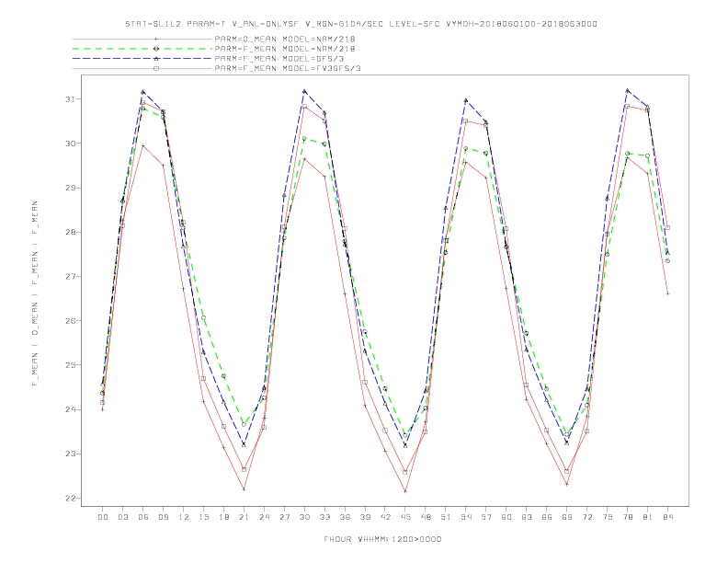
Task: Click x-axis tick label 72
Action: (x=587, y=517)
